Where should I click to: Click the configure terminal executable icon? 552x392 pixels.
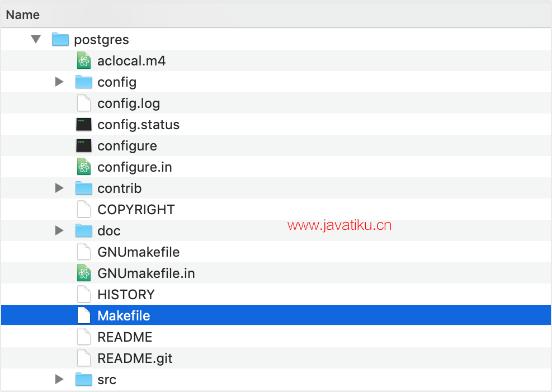pyautogui.click(x=84, y=146)
